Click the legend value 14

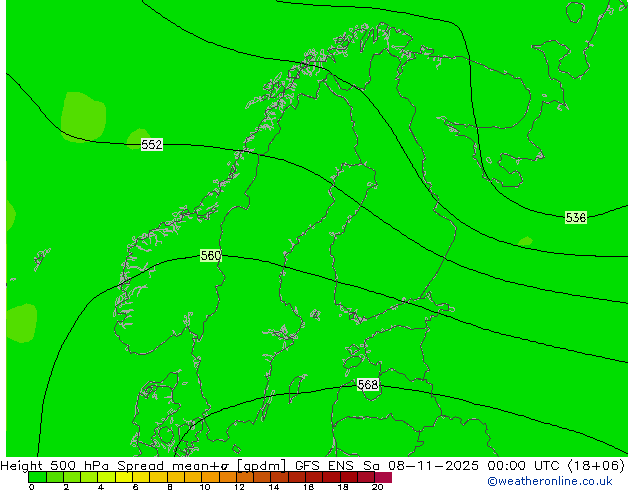274,487
